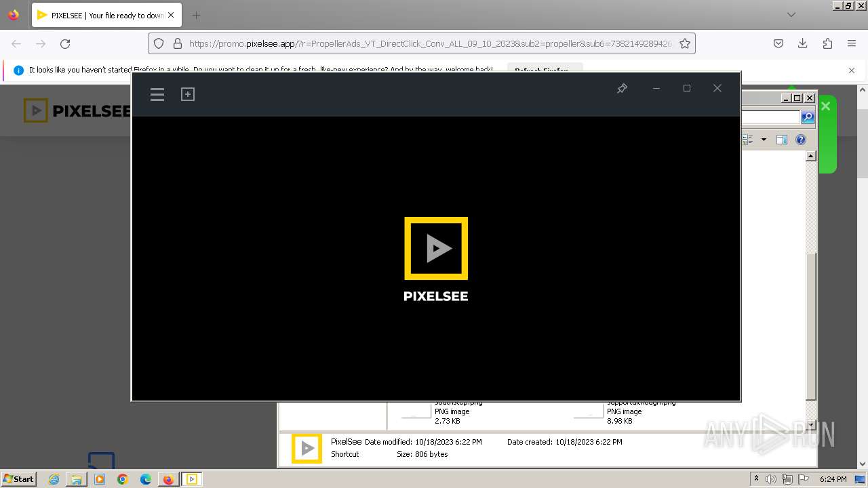Viewport: 868px width, 488px height.
Task: Minimize the PixelSee player window
Action: tap(656, 89)
